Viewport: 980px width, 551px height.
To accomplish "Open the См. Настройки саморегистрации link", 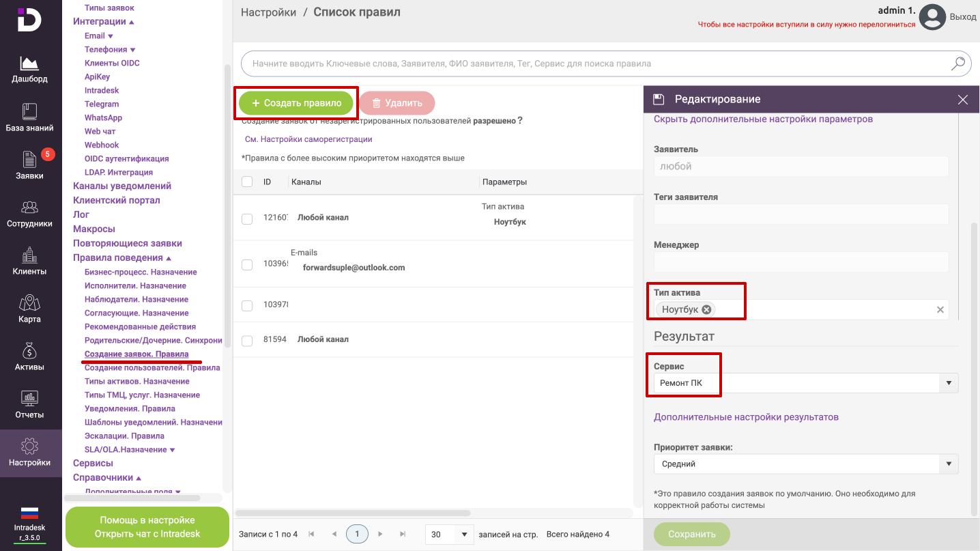I will click(x=308, y=139).
